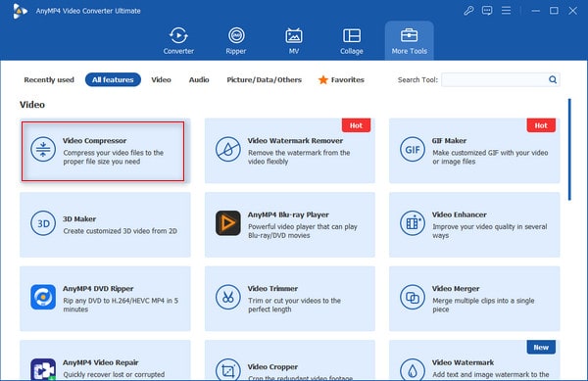Click "Improve your video quality" description
Screen dimensions: 588x381
coord(489,231)
